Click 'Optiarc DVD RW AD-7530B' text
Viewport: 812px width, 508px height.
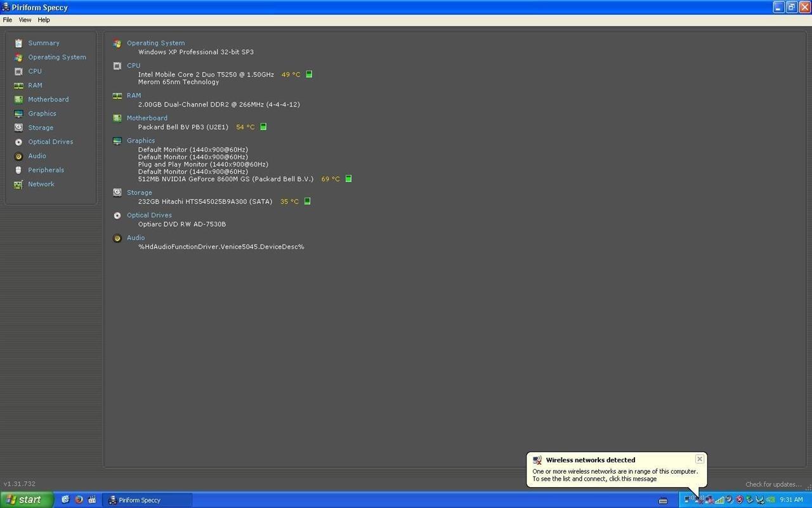pos(182,224)
